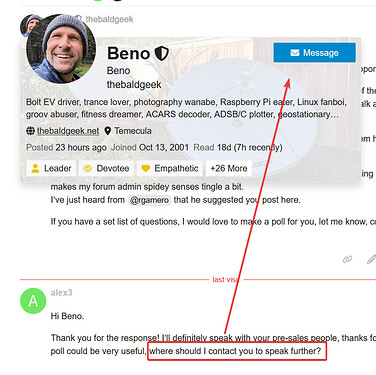
Task: Click the globe icon before thebaldgeek.net
Action: [x=30, y=131]
